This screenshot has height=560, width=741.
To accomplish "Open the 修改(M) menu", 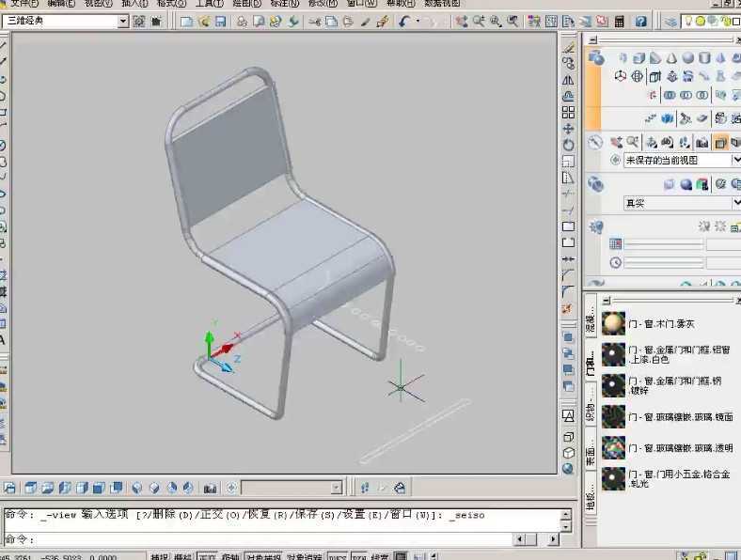I will [323, 4].
